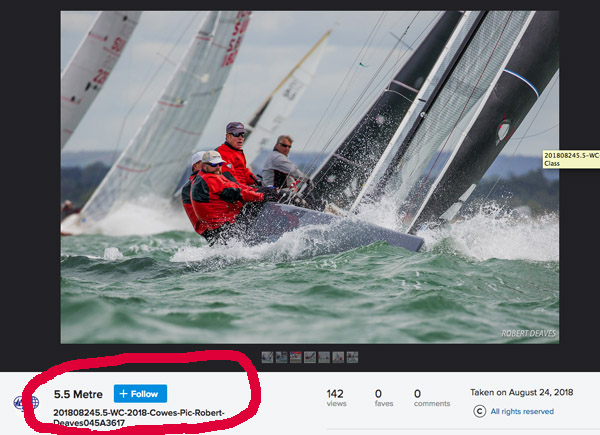Select the third thumbnail with red banner
Screen dimensions: 600x435
tap(295, 357)
